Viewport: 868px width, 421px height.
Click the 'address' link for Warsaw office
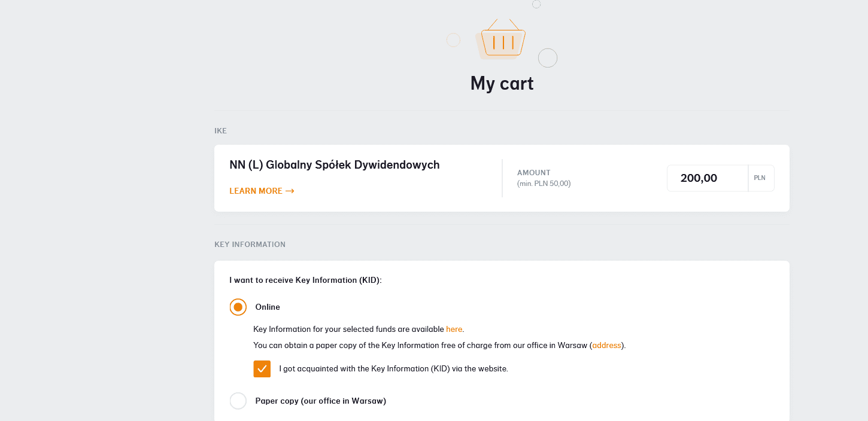[x=606, y=346]
